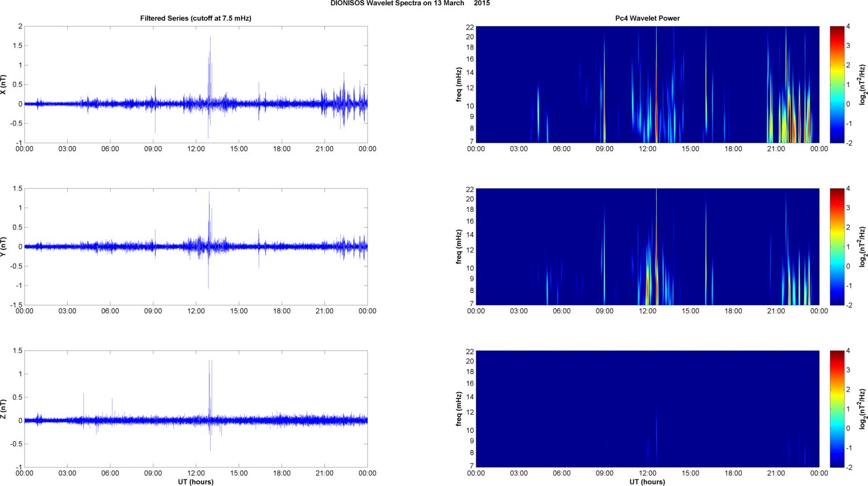This screenshot has width=868, height=486.
Task: Click the log2(nT²/Hz) label of top colorbar
Action: point(862,84)
